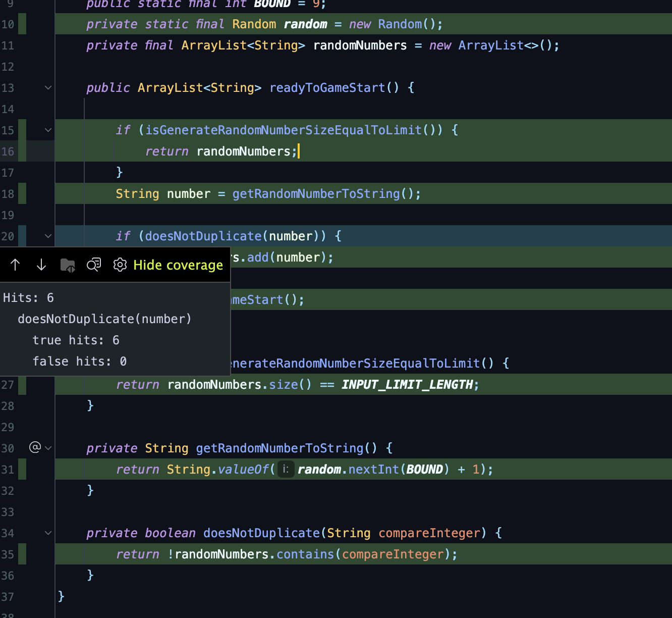Click green coverage marker beside line 10

[22, 24]
